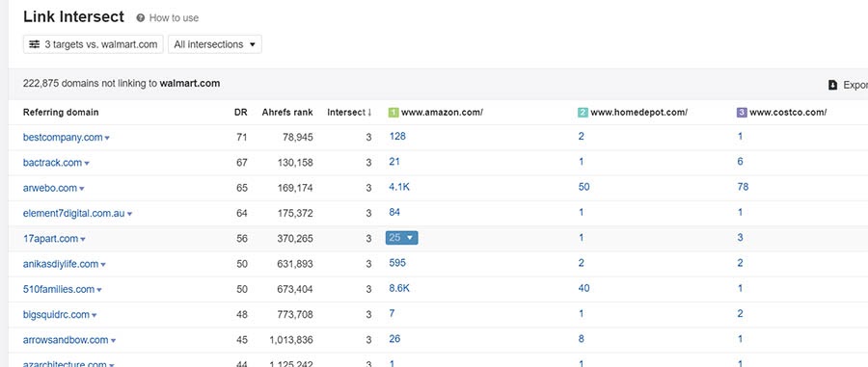Expand the arwebo.com domain arrow
The width and height of the screenshot is (868, 367).
click(82, 189)
